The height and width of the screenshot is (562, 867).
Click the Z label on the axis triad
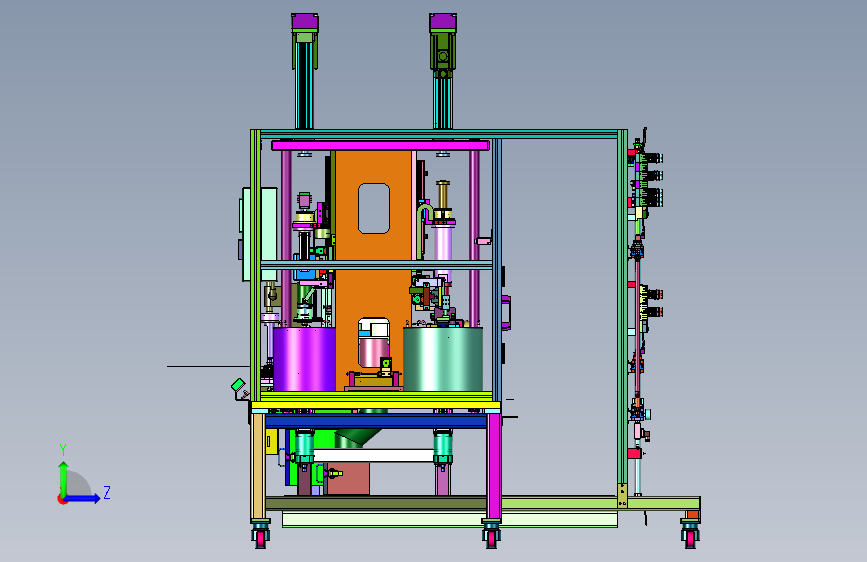click(107, 492)
